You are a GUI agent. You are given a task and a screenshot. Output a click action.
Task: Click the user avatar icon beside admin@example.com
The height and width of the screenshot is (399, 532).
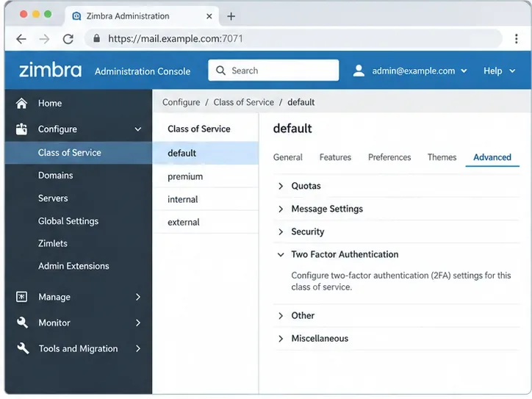click(x=359, y=71)
